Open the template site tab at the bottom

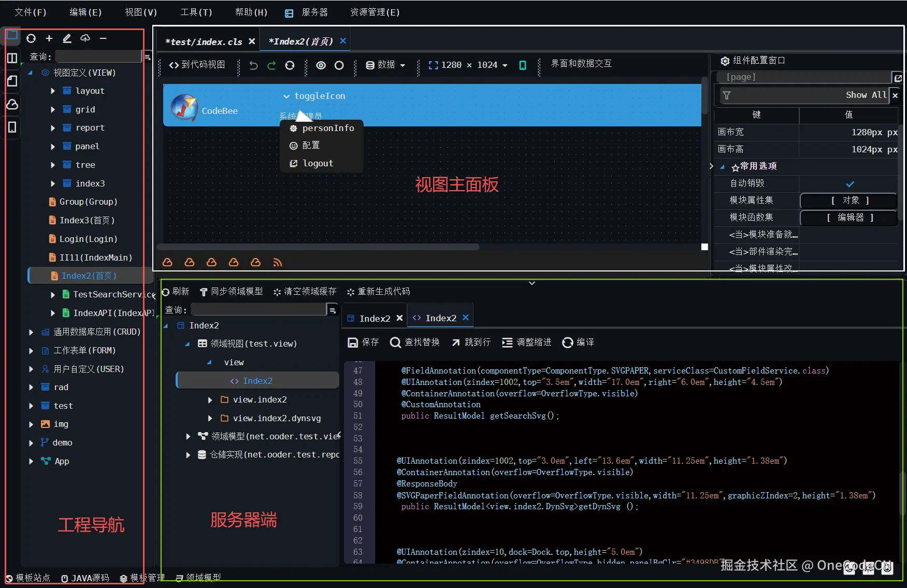click(x=28, y=578)
